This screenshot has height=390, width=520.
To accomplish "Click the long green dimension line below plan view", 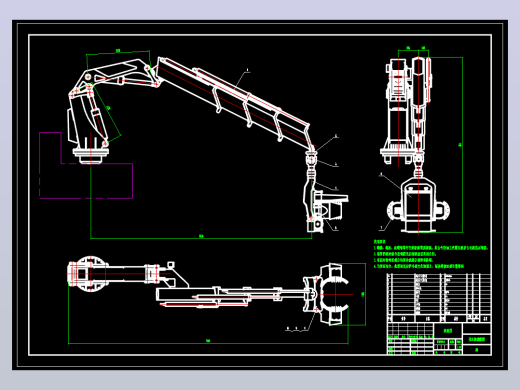I will click(208, 343).
